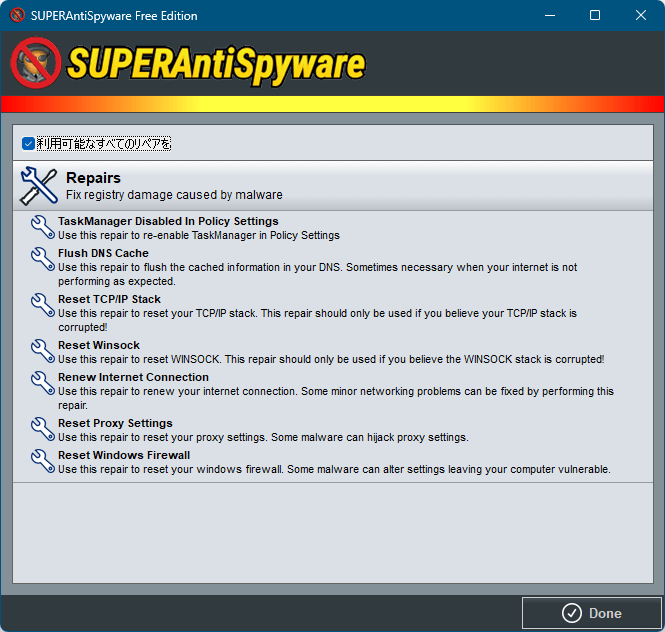665x632 pixels.
Task: Select the Flush DNS Cache repair title
Action: (x=103, y=253)
